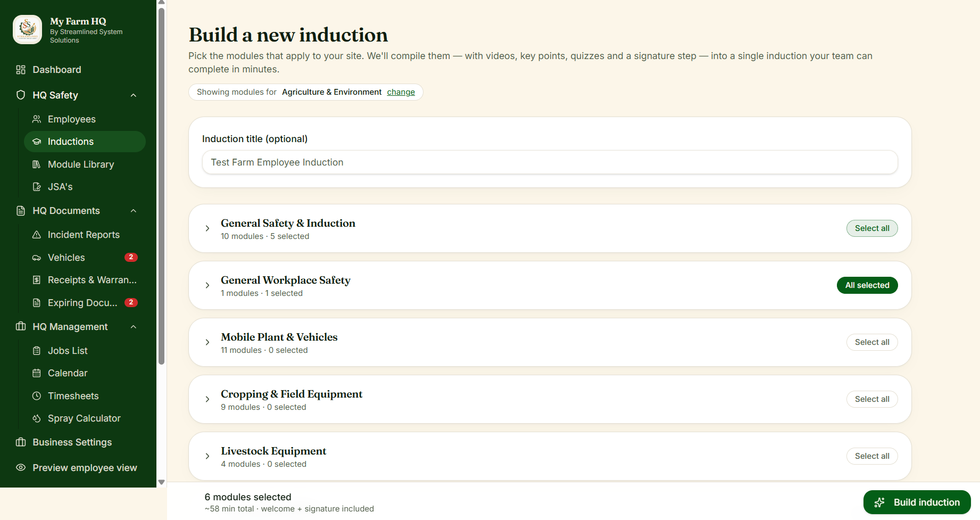
Task: Select all Mobile Plant & Vehicles modules
Action: coord(872,342)
